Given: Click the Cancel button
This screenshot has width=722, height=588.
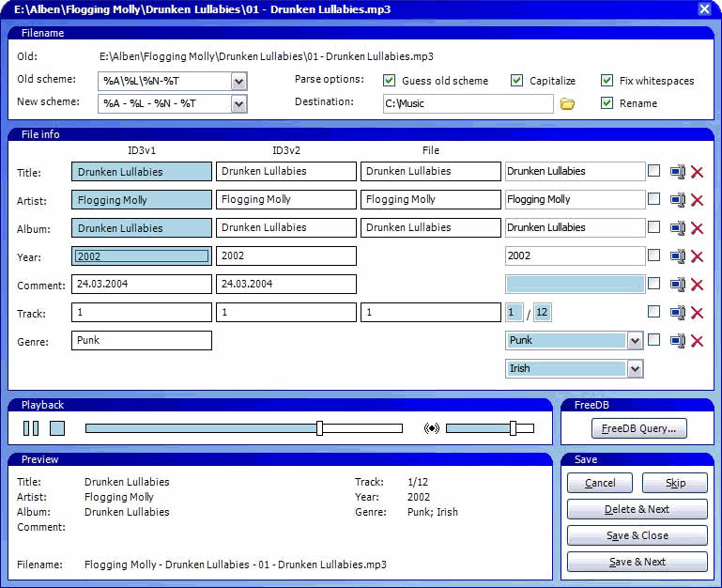Looking at the screenshot, I should 600,483.
